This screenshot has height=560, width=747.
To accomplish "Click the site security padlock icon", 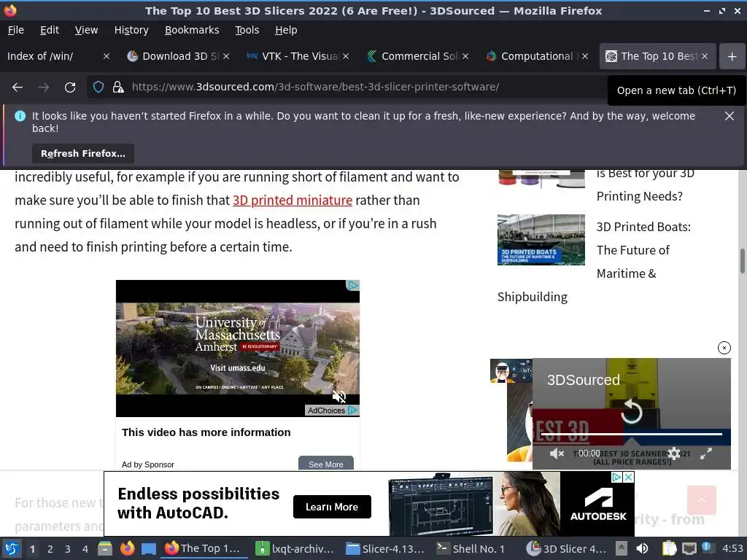I will [x=117, y=87].
